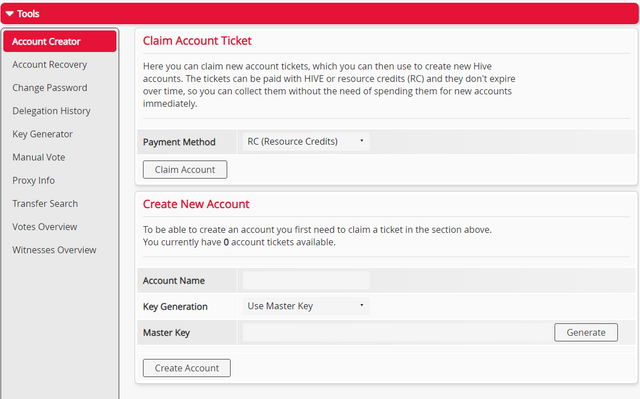Open Transfer Search tool
640x399 pixels.
click(45, 204)
